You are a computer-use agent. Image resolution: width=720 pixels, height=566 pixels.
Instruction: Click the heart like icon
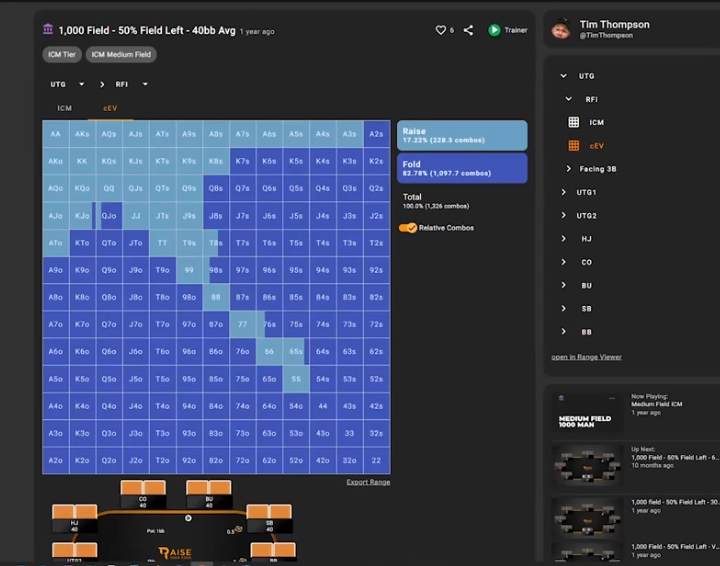point(440,30)
